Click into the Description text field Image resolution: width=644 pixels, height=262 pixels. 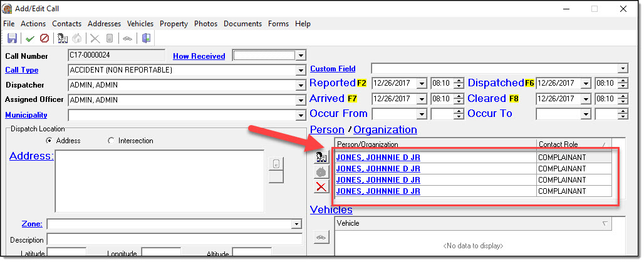coord(174,239)
